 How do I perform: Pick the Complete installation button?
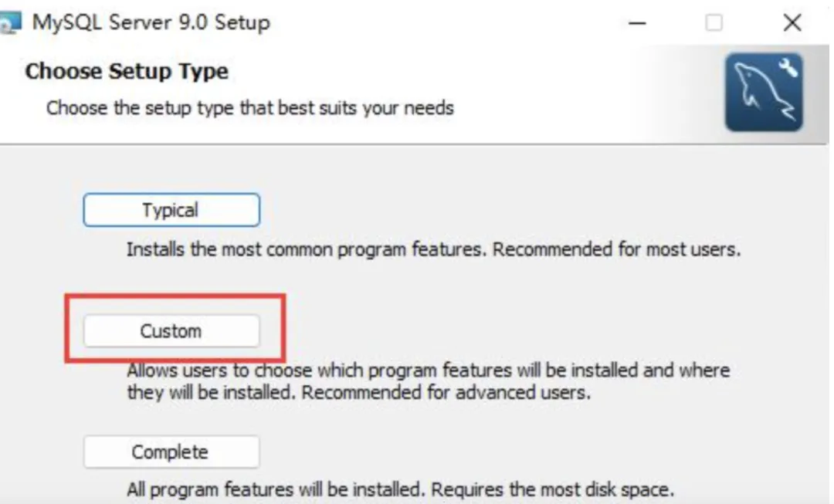[x=171, y=452]
